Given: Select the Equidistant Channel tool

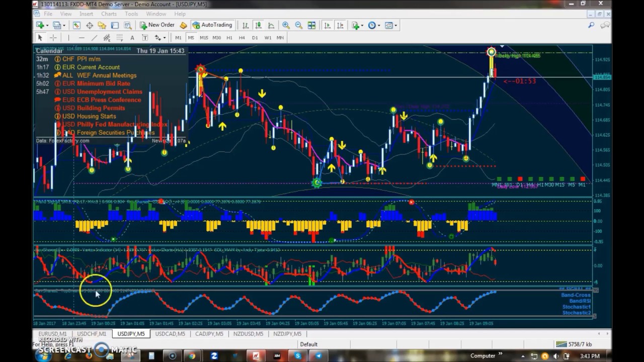Looking at the screenshot, I should [x=107, y=38].
